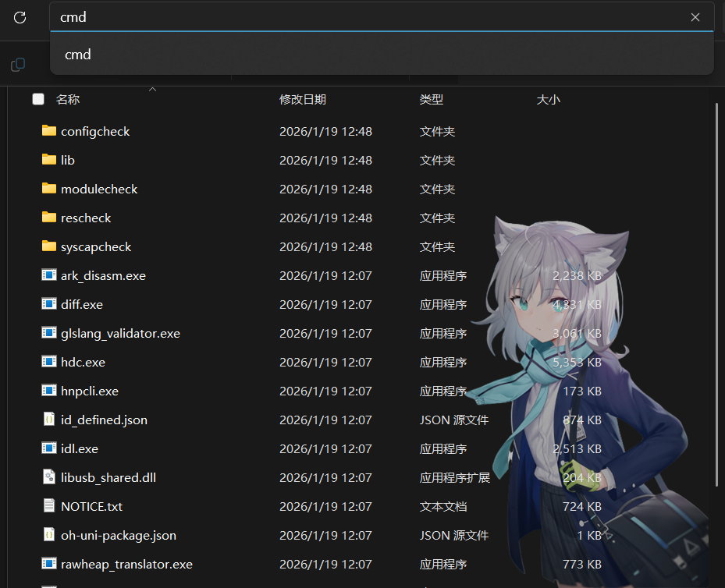Click the libusb_shared.dll file icon
Image resolution: width=725 pixels, height=588 pixels.
49,477
